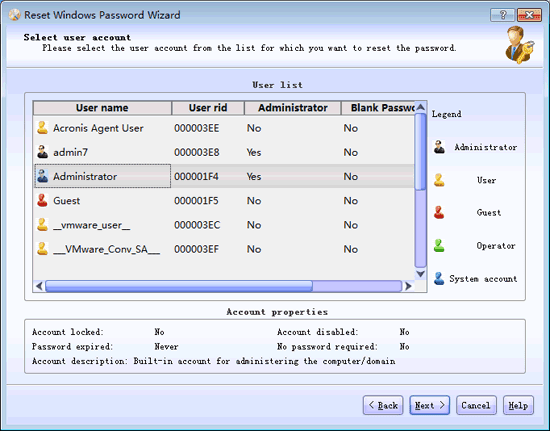The image size is (550, 431).
Task: Click rid value 000003EC
Action: pos(197,225)
